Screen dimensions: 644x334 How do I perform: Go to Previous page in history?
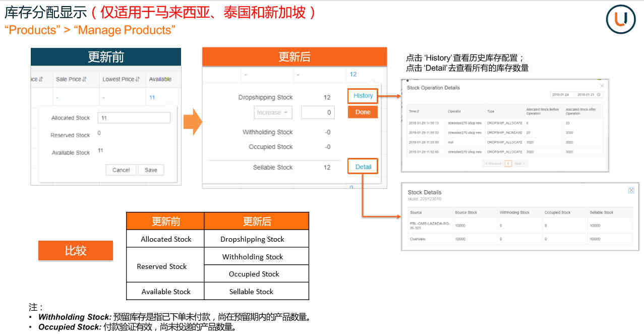coord(493,163)
